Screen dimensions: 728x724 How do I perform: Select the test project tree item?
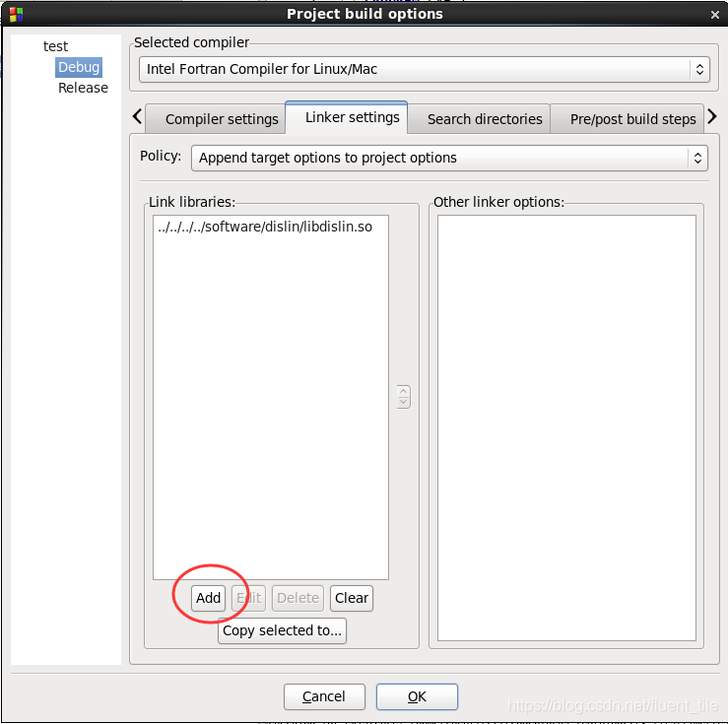(55, 46)
